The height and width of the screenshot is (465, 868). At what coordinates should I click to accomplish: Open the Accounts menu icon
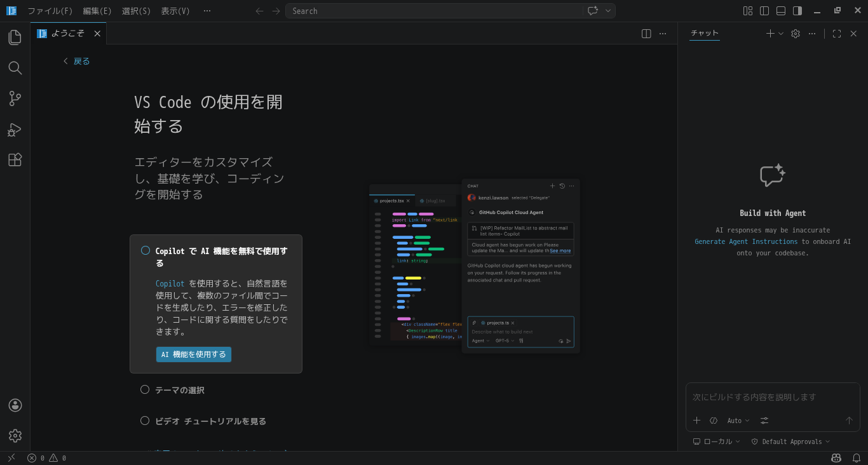pyautogui.click(x=15, y=405)
